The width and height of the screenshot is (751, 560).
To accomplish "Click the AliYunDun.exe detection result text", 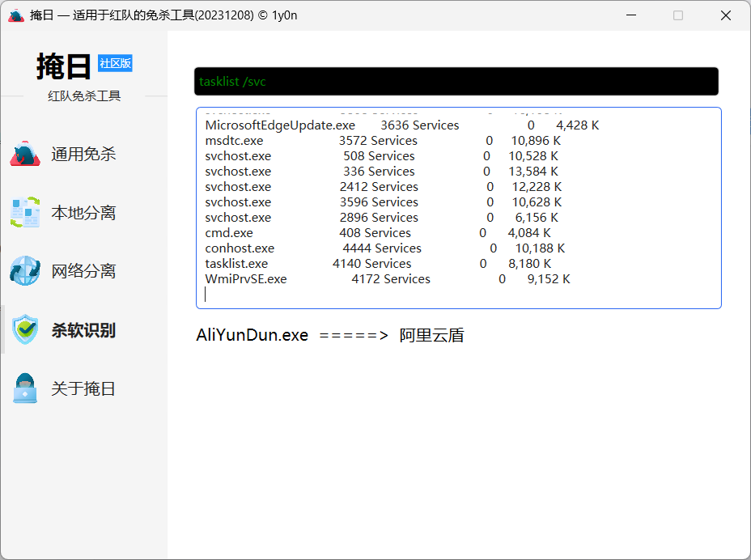I will [330, 335].
